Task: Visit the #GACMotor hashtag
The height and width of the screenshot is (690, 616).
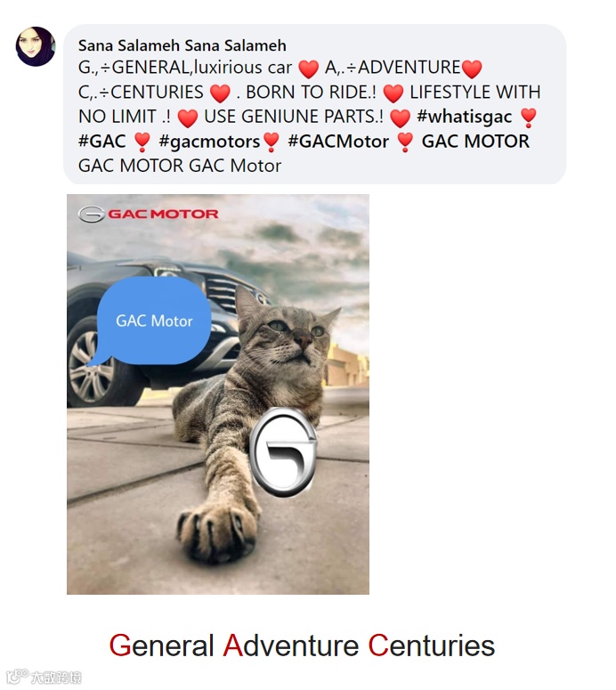Action: tap(338, 142)
